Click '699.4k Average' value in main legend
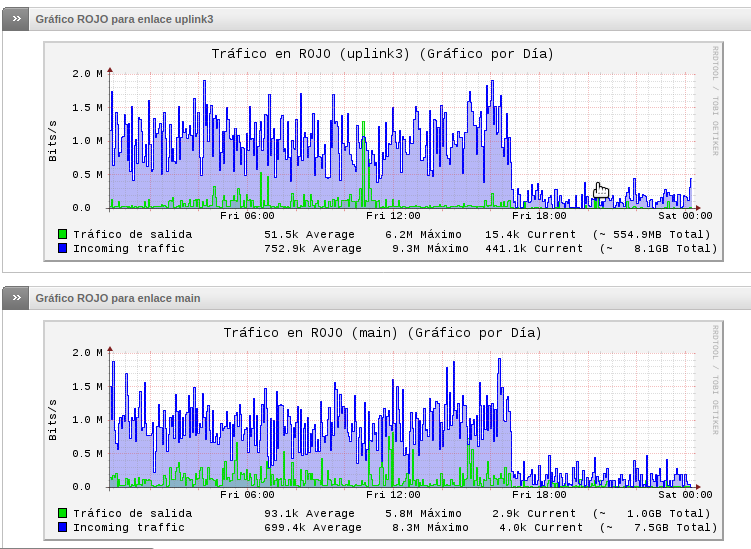 pyautogui.click(x=313, y=527)
